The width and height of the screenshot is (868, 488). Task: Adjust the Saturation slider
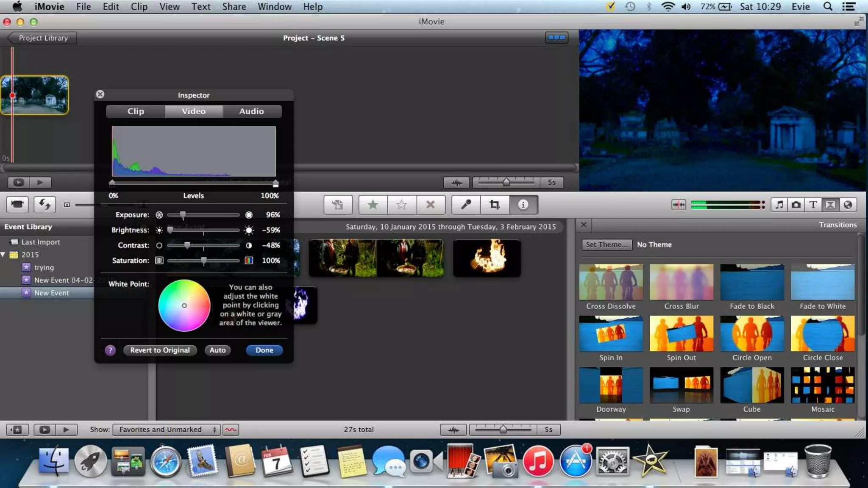click(x=204, y=261)
